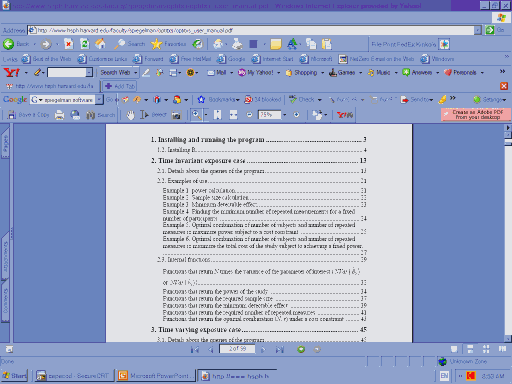This screenshot has height=384, width=512.
Task: Select the Zoom In magnifier tool
Action: pos(197,115)
